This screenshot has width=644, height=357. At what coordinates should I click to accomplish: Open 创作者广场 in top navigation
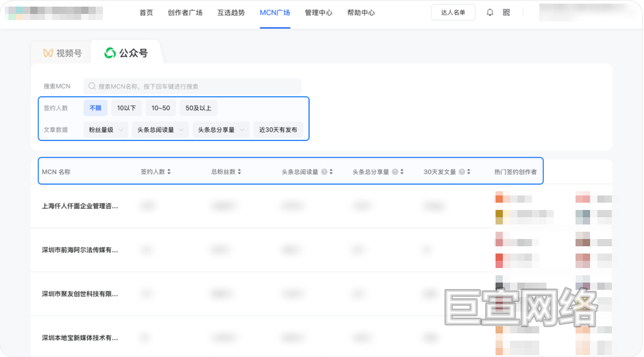click(185, 13)
